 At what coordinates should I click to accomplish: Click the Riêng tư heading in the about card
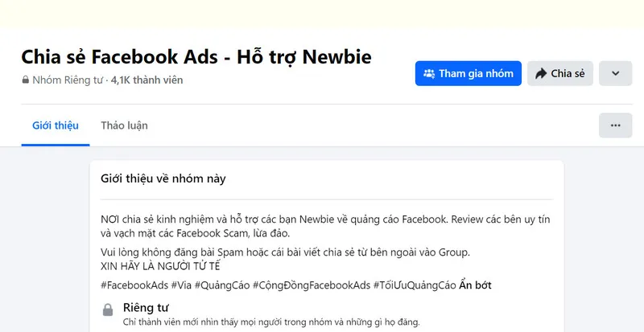pos(146,308)
